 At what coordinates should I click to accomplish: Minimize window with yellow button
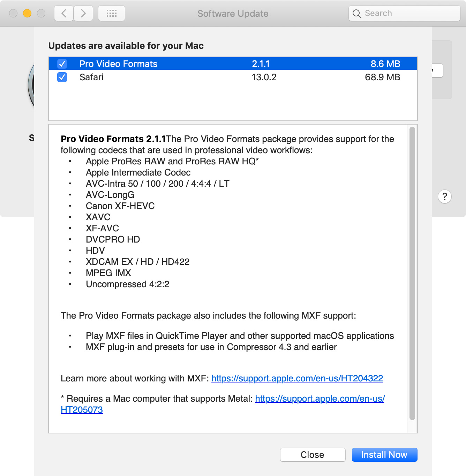point(27,13)
